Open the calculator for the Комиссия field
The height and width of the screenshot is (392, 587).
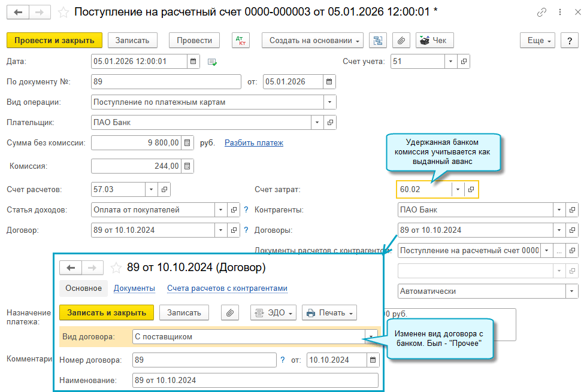click(187, 166)
